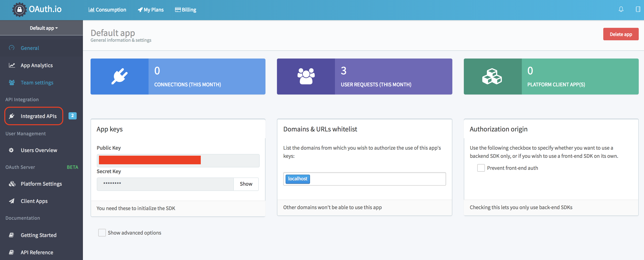Select the localhost domain tag
Viewport: 644px width, 260px height.
click(298, 179)
